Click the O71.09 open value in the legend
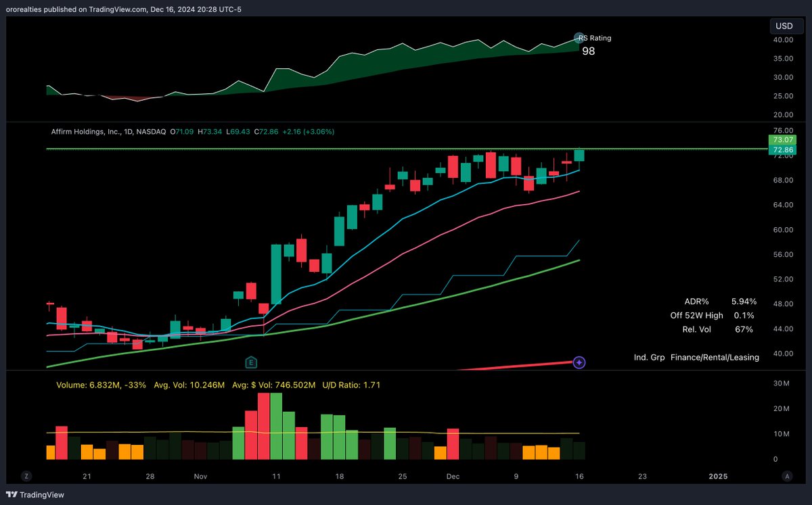 tap(182, 132)
